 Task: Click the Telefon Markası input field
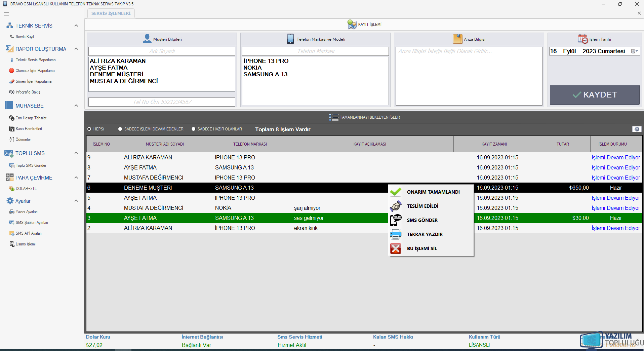click(315, 51)
